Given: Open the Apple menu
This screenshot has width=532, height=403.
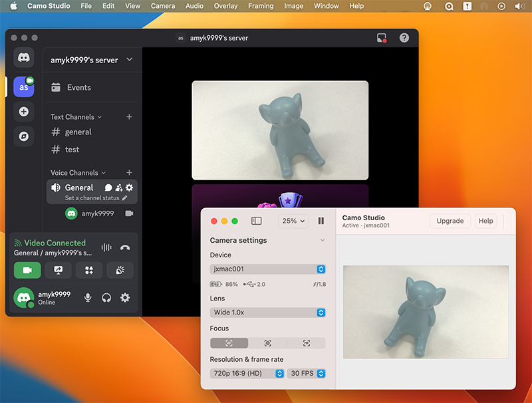Looking at the screenshot, I should (13, 6).
